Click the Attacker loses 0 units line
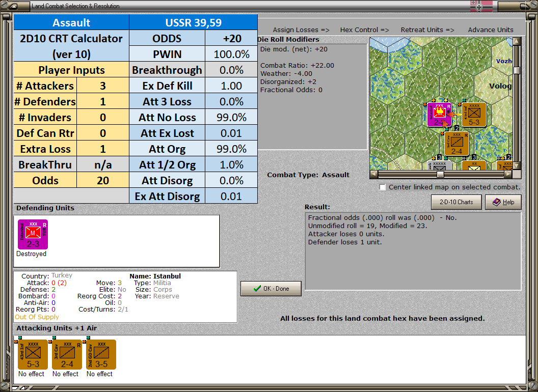Screen dimensions: 538x392 (x=346, y=234)
